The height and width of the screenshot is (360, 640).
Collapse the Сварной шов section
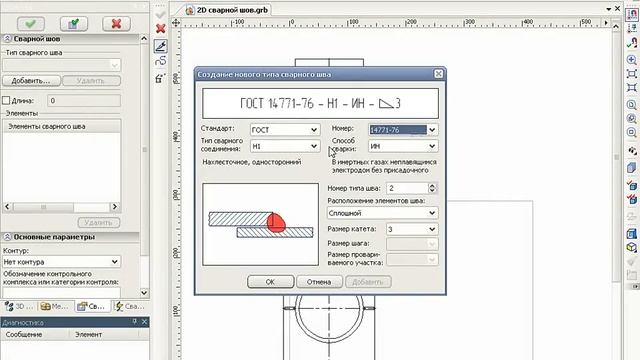point(7,39)
